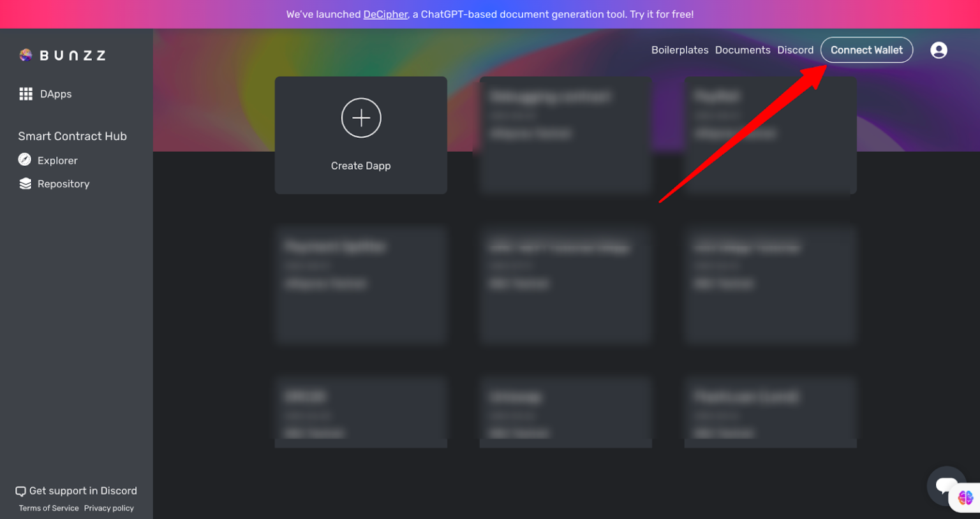
Task: Open the DeCipher link in the banner
Action: pos(385,14)
